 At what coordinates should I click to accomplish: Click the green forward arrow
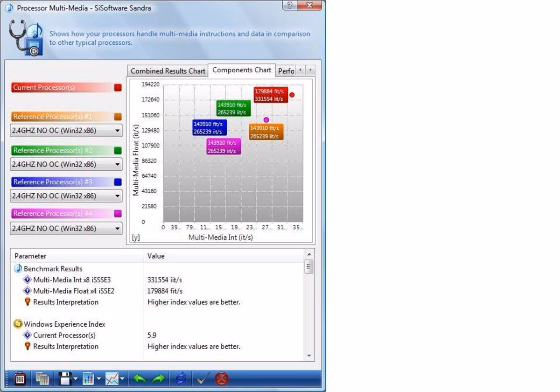point(159,379)
